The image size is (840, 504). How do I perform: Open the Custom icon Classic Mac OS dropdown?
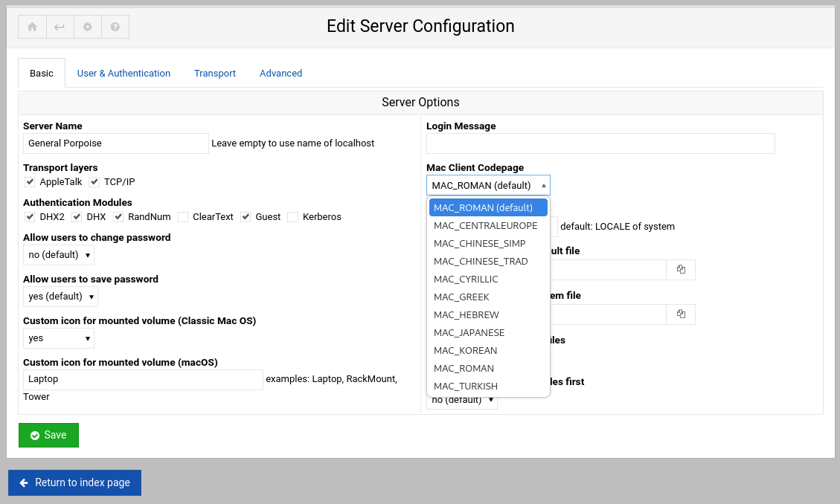point(58,337)
